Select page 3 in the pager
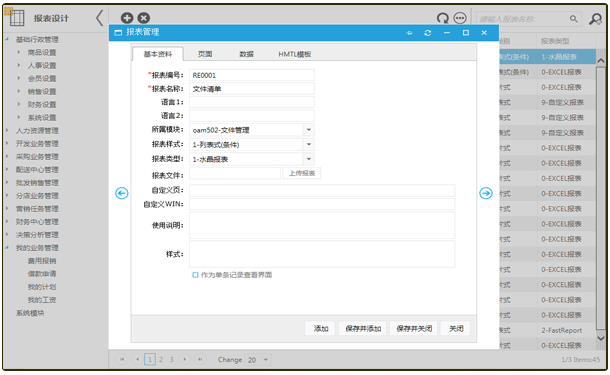This screenshot has width=610, height=375. coord(172,359)
